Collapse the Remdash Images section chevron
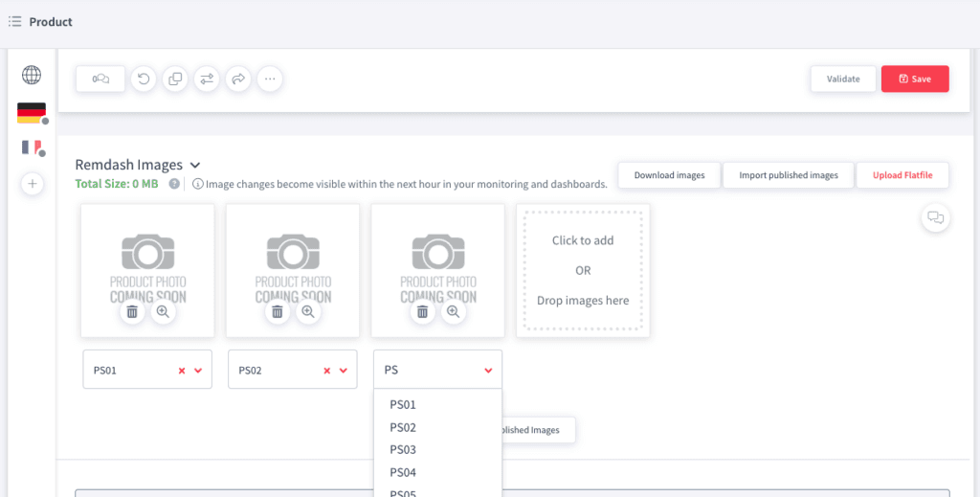 (x=195, y=165)
